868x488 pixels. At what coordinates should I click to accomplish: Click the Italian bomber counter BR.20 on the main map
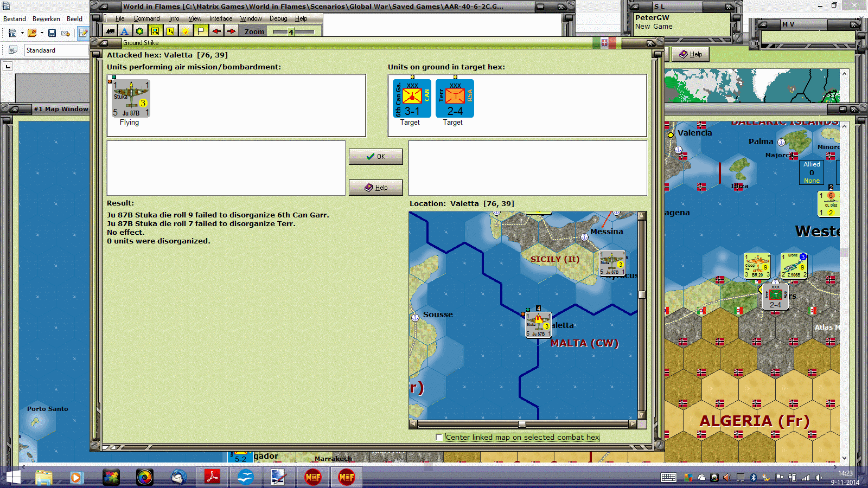coord(757,266)
